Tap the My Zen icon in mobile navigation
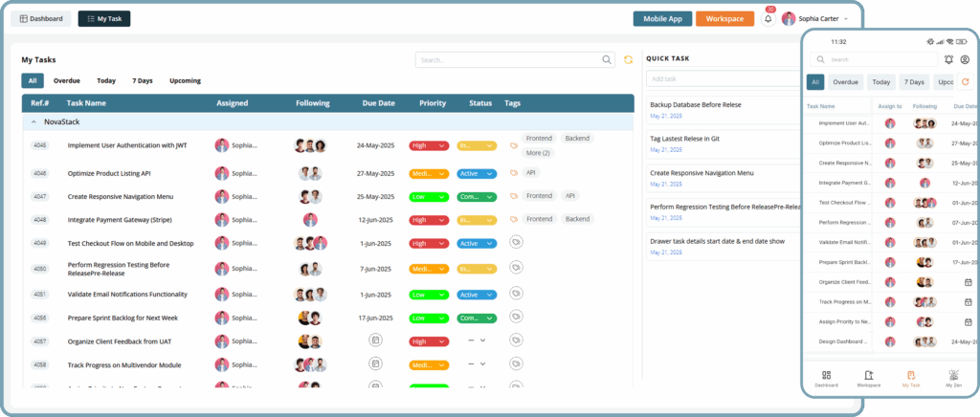 coord(953,376)
